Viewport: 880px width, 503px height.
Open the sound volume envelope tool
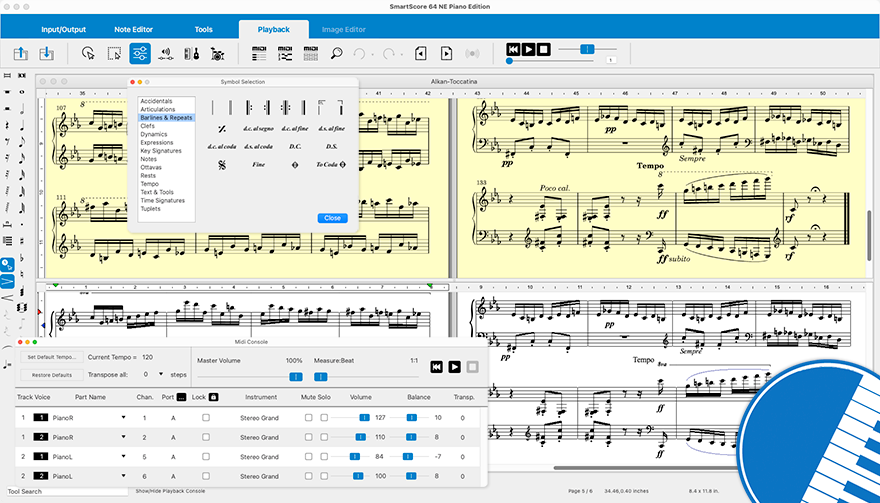point(165,54)
